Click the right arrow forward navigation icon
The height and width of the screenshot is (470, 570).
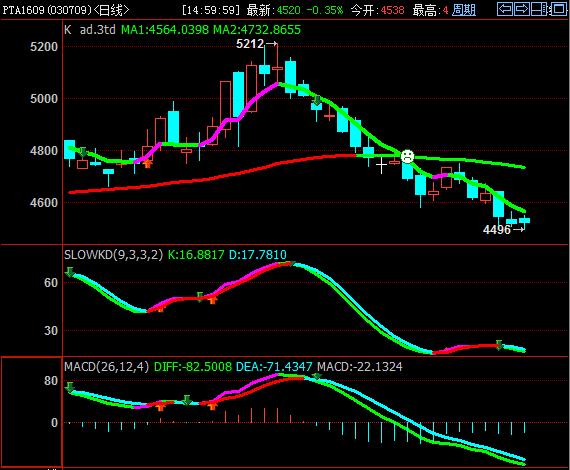522,9
